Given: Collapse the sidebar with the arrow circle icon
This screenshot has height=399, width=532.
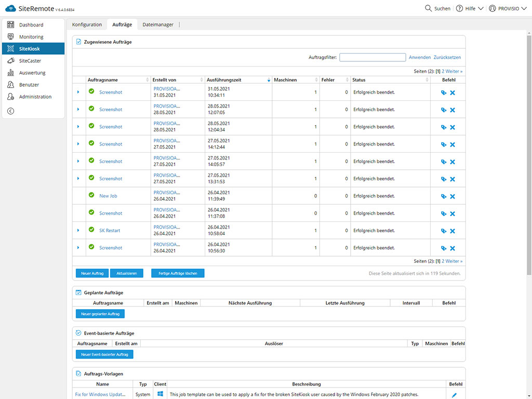Looking at the screenshot, I should 10,111.
